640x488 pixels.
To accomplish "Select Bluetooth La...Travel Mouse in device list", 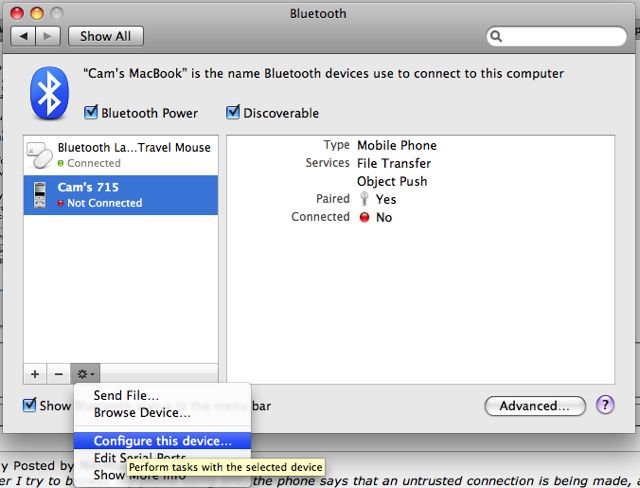I will click(x=121, y=155).
